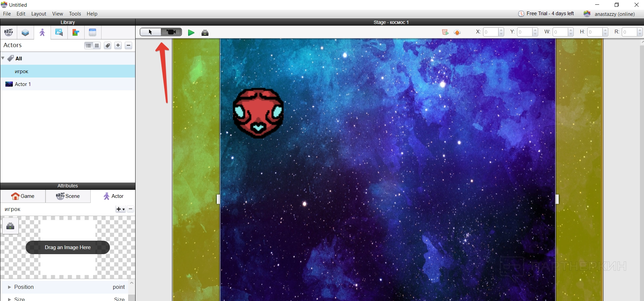Click the Free Trial days left link
Screen dimensions: 644x301
tap(550, 13)
